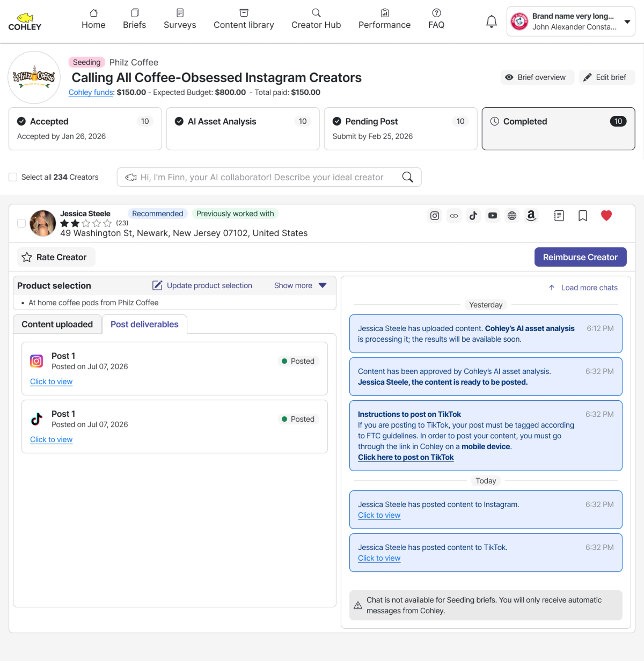Click Update product selection
The height and width of the screenshot is (661, 644).
click(202, 285)
